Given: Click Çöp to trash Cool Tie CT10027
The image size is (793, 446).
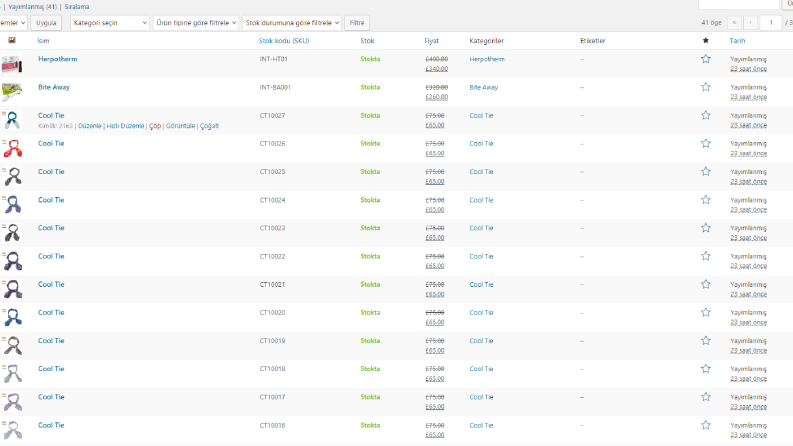Looking at the screenshot, I should tap(155, 126).
